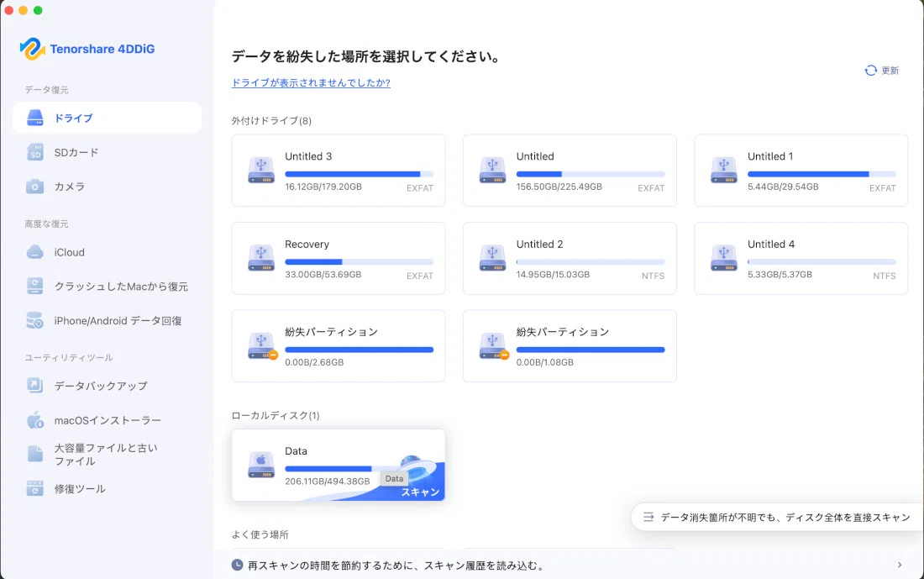Click the 156.50GB/225.49GB capacity text
The width and height of the screenshot is (924, 579).
559,187
